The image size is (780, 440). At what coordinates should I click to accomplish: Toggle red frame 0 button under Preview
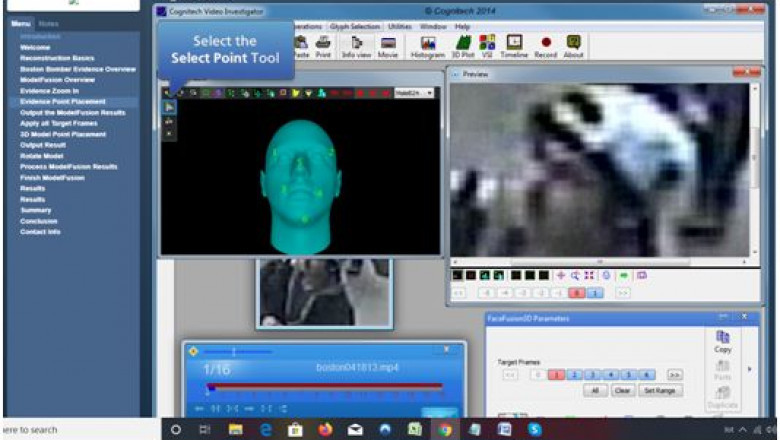pos(577,293)
